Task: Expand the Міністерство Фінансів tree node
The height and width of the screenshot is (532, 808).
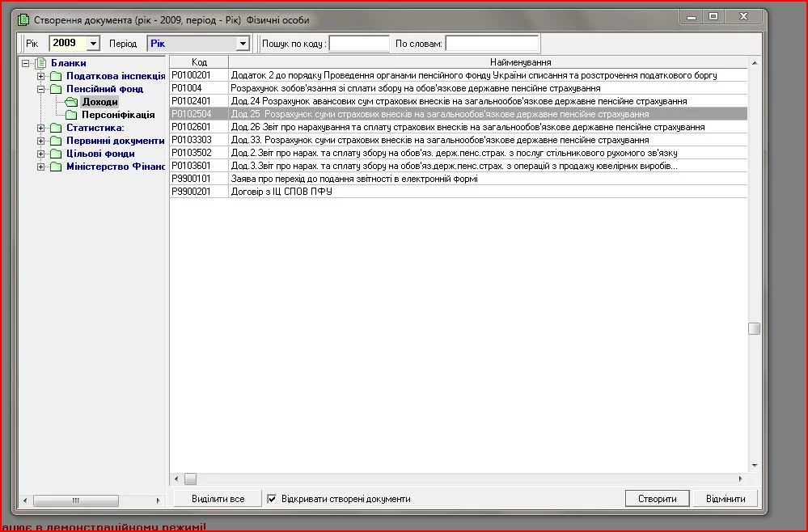Action: 41,167
